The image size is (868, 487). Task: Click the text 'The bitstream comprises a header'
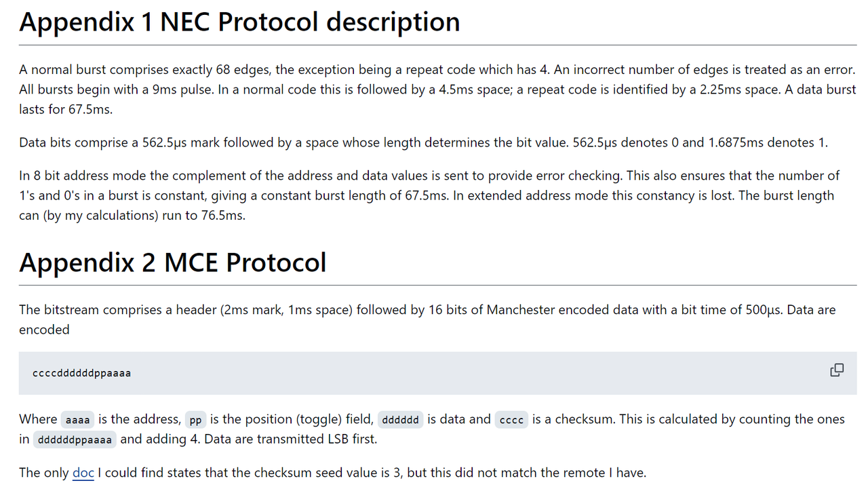tap(116, 310)
